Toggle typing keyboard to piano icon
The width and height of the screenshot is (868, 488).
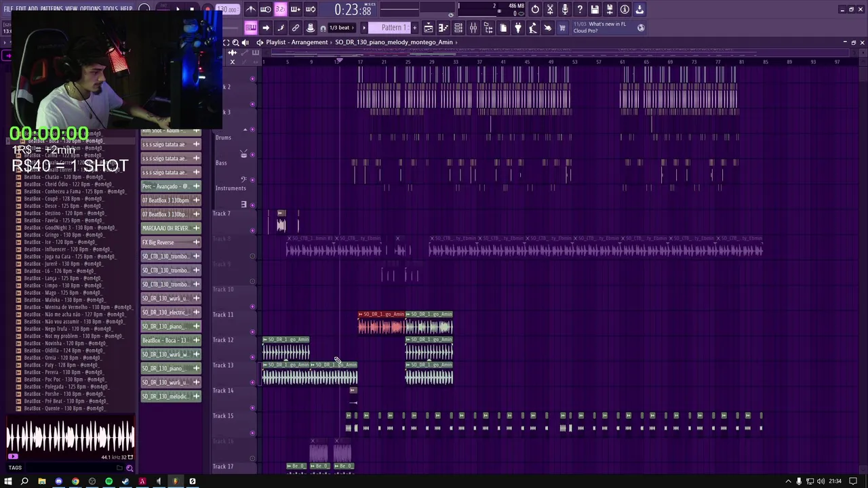[251, 28]
